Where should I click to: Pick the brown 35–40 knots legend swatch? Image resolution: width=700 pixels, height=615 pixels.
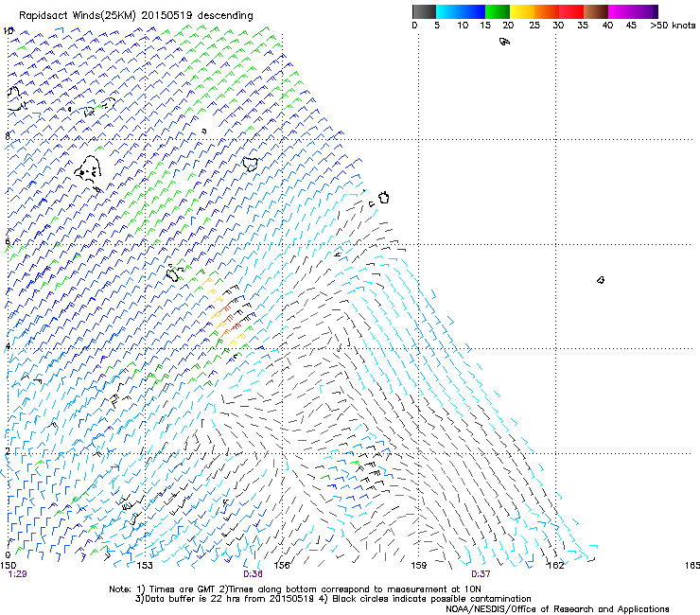[596, 11]
